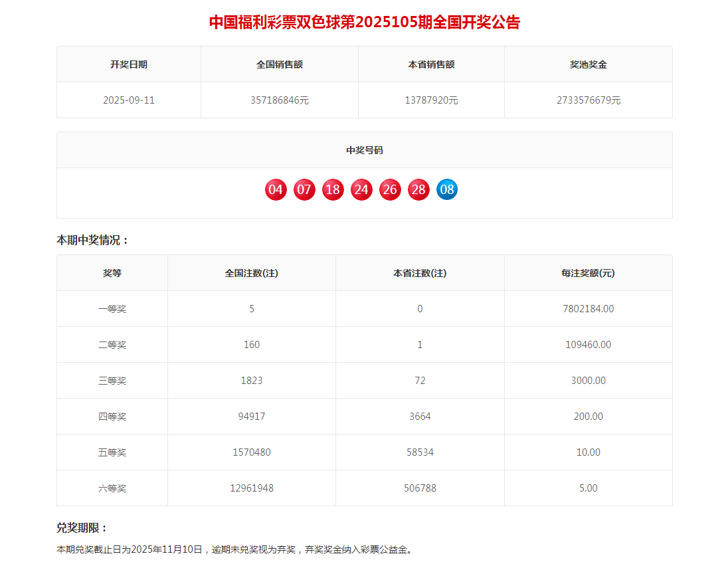Image resolution: width=728 pixels, height=572 pixels.
Task: Select the 二等奖 row label
Action: tap(112, 345)
